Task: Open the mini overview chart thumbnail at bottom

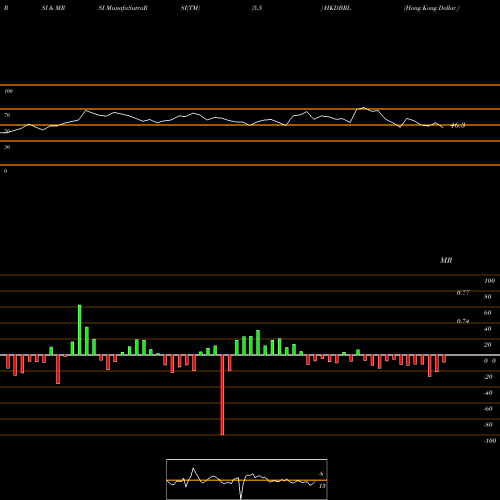Action: point(247,479)
